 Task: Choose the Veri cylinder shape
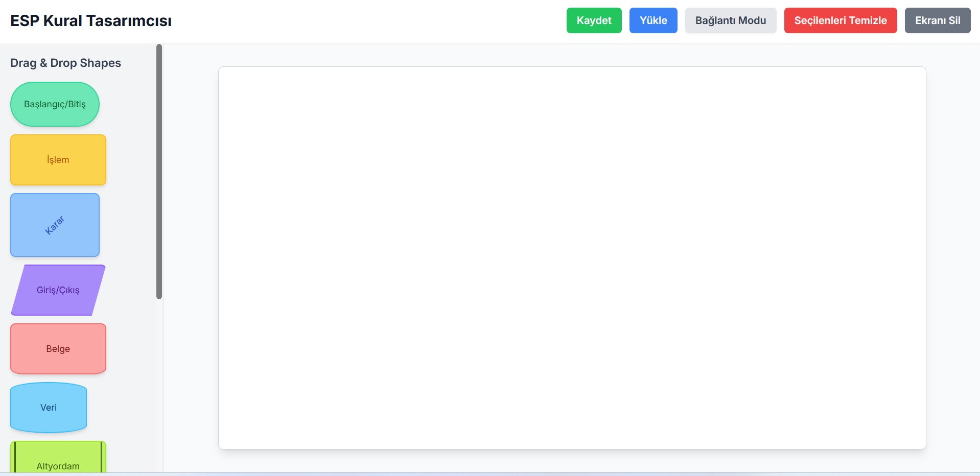(x=49, y=408)
